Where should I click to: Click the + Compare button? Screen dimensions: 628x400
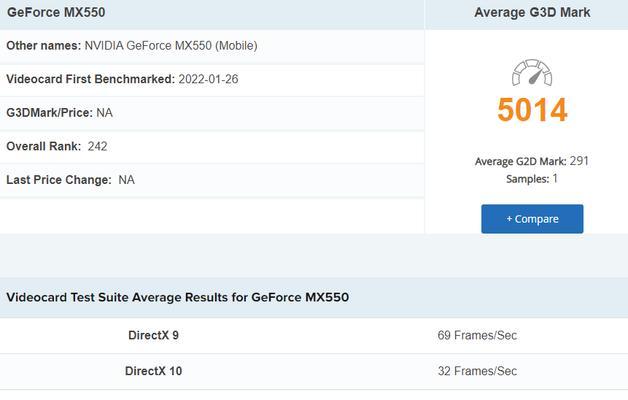click(532, 219)
